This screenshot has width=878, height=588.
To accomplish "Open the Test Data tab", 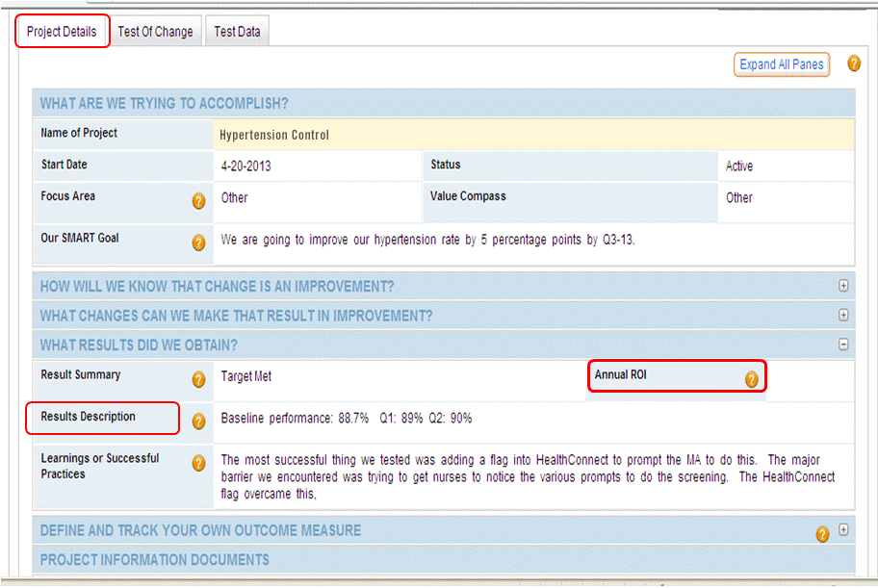I will coord(237,32).
